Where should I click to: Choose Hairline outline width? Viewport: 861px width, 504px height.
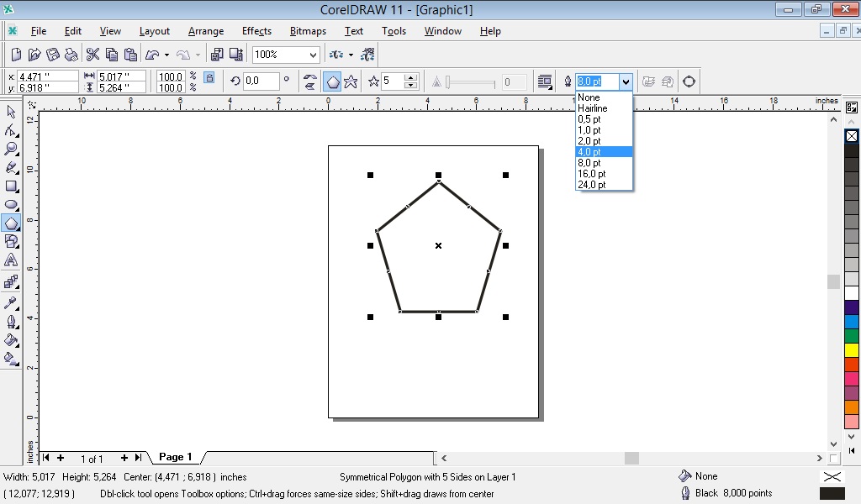(604, 108)
